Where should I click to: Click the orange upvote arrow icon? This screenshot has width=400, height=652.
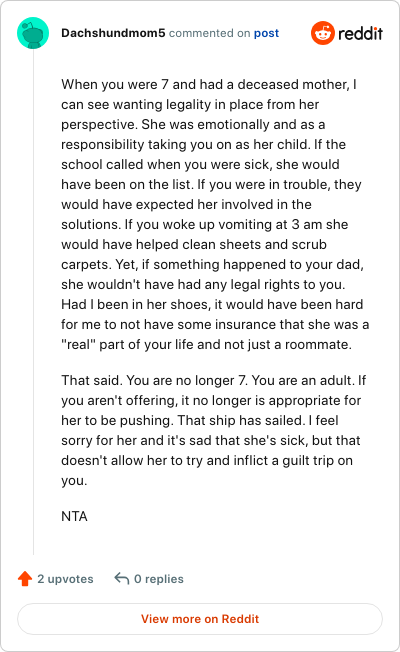pos(25,578)
